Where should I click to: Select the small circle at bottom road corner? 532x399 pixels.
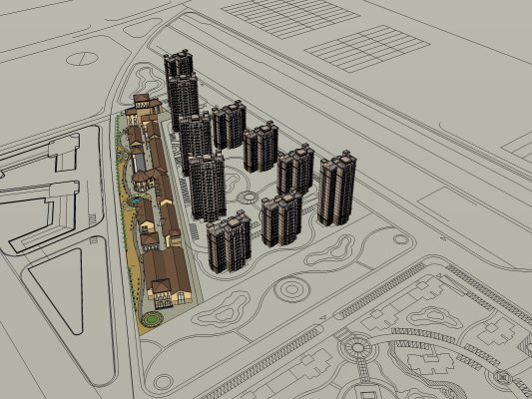[x=163, y=382]
